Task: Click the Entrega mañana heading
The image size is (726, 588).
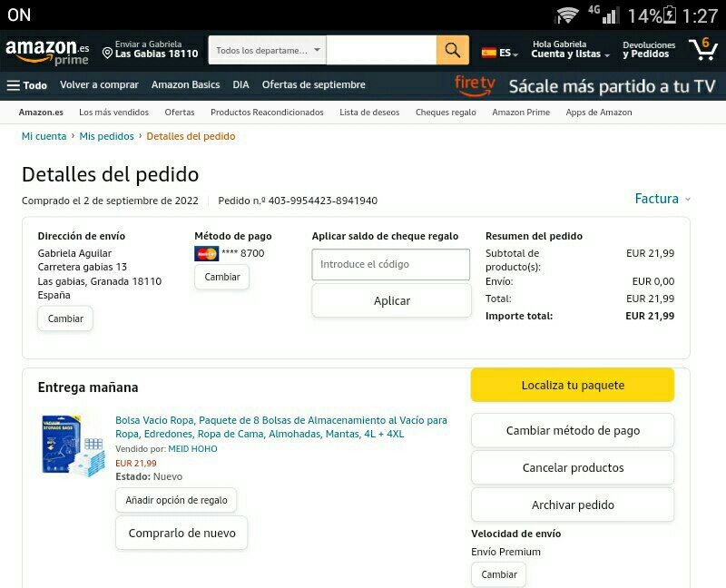Action: click(x=88, y=387)
